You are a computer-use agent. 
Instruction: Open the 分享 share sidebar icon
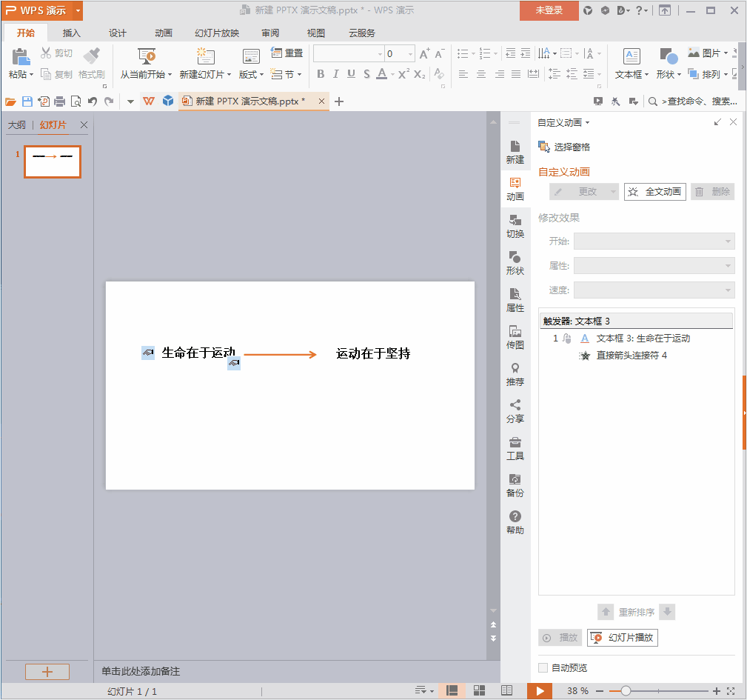(x=515, y=412)
